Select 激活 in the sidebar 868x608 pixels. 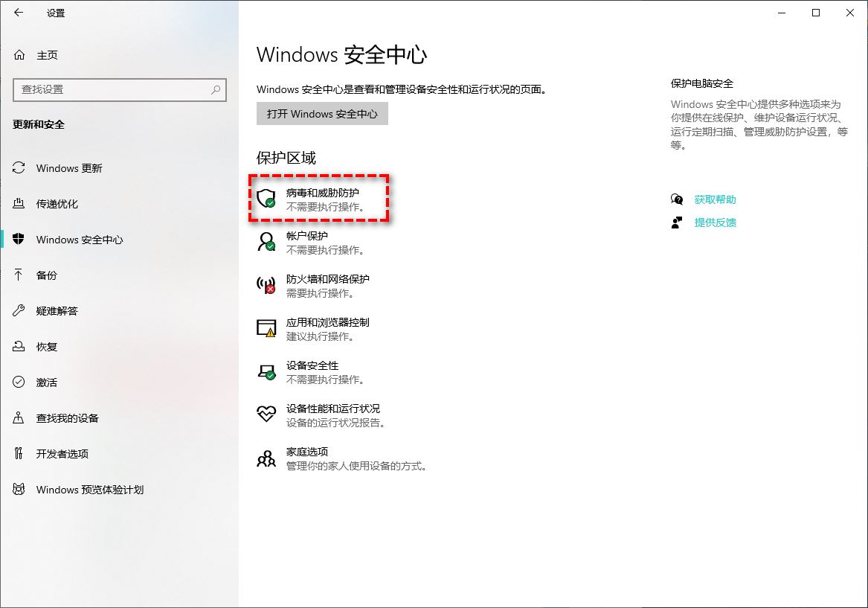click(x=46, y=382)
